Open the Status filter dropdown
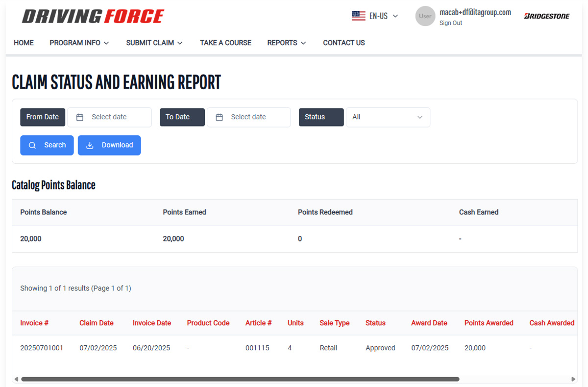This screenshot has height=387, width=588. (388, 117)
